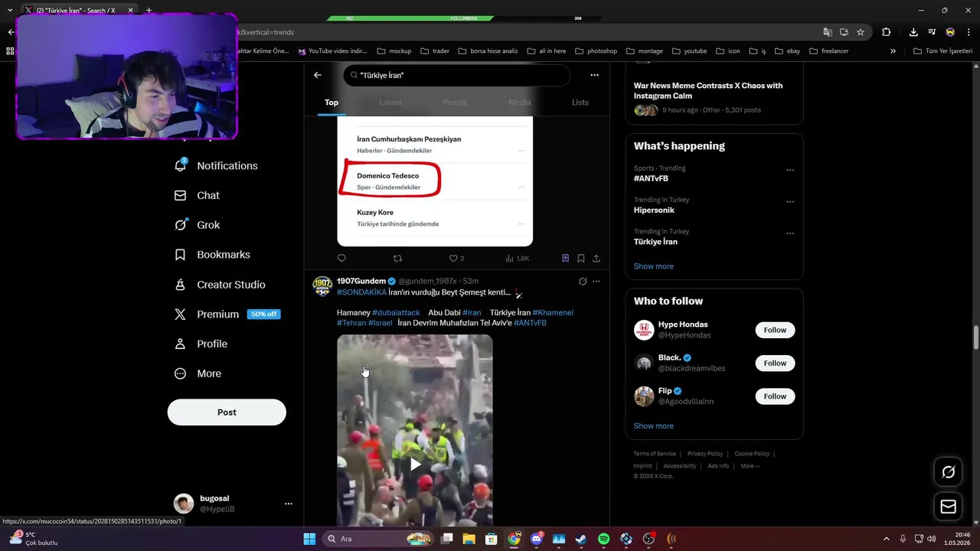Open more options for Hipersonik trend

click(790, 202)
